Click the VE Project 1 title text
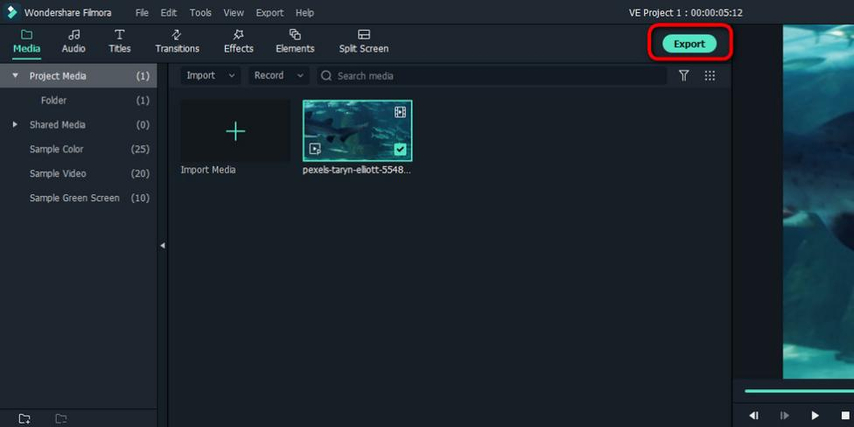This screenshot has height=427, width=854. (686, 13)
